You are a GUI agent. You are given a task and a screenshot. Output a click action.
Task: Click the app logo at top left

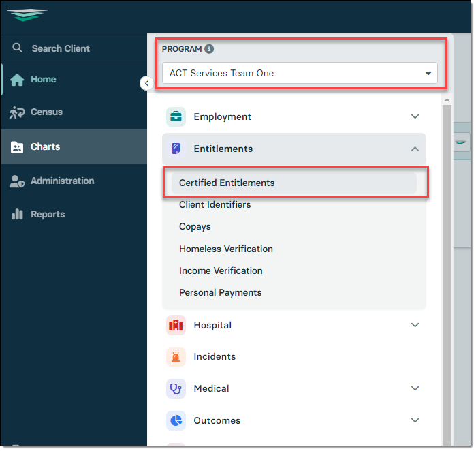click(27, 14)
